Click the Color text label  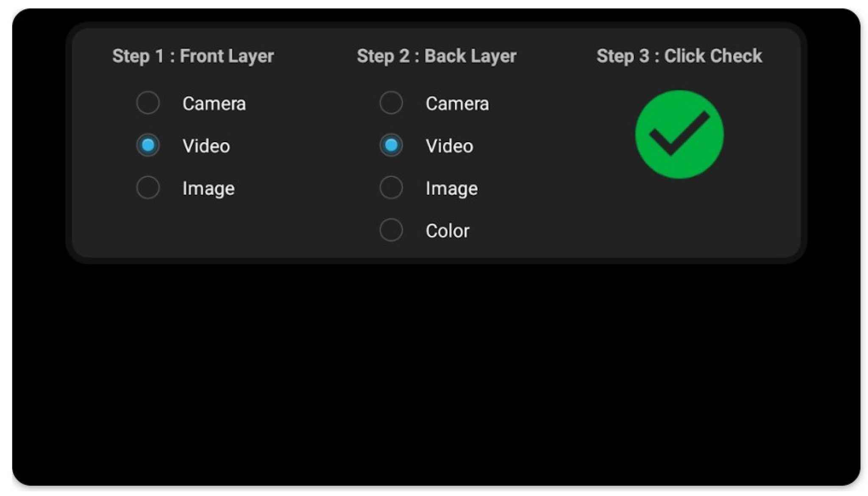click(447, 230)
